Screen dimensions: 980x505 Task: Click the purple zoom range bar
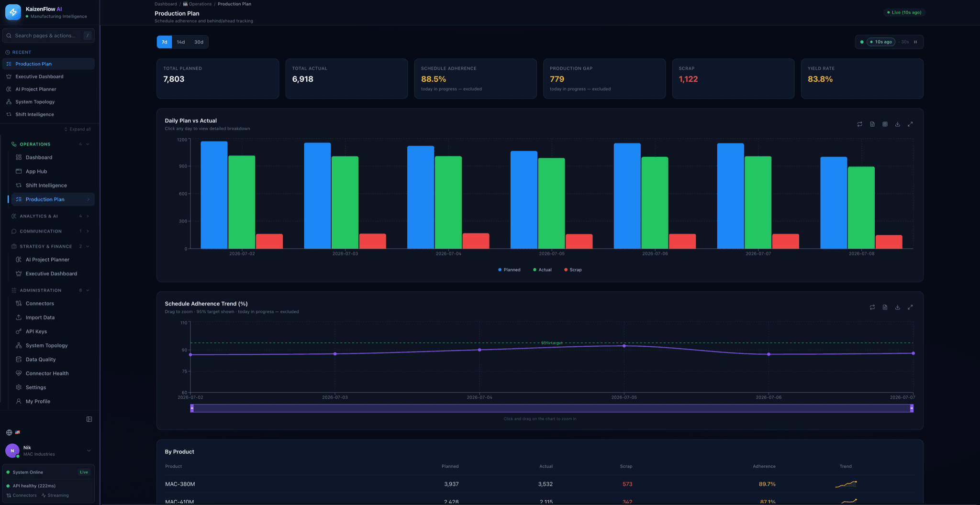[552, 408]
